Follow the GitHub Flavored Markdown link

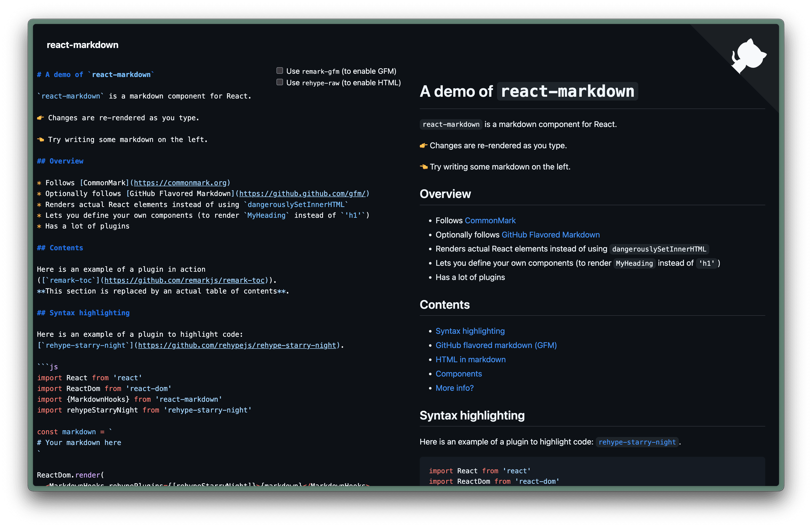(550, 235)
